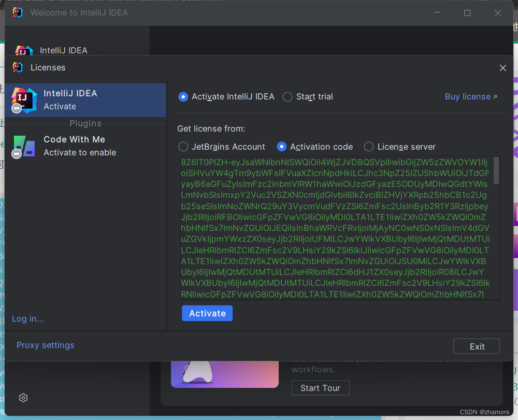Screen dimensions: 518x420
Task: Open Proxy settings link
Action: [x=45, y=345]
